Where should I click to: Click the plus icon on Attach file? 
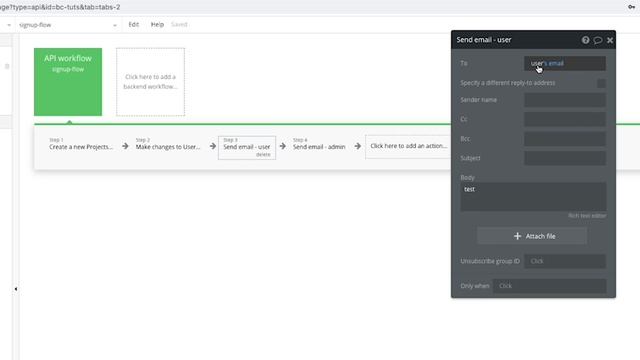(517, 236)
